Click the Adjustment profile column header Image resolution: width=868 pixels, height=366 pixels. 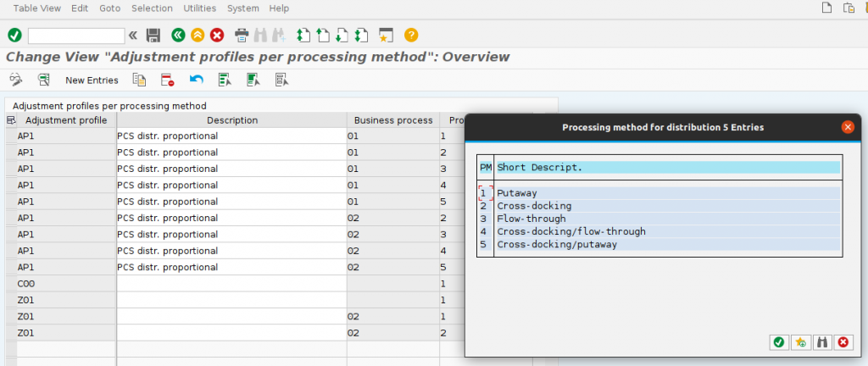[x=66, y=120]
